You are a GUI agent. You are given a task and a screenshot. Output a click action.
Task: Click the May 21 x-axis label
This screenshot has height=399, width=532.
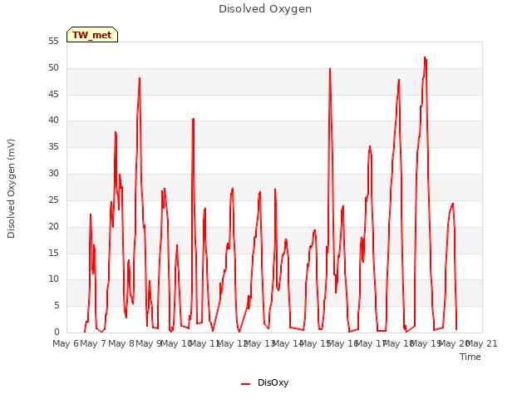point(482,343)
